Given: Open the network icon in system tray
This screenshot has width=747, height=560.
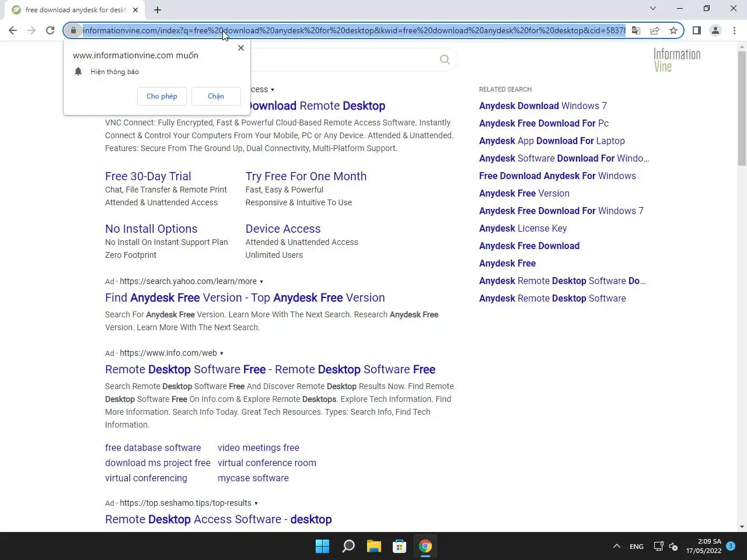Looking at the screenshot, I should [x=658, y=547].
